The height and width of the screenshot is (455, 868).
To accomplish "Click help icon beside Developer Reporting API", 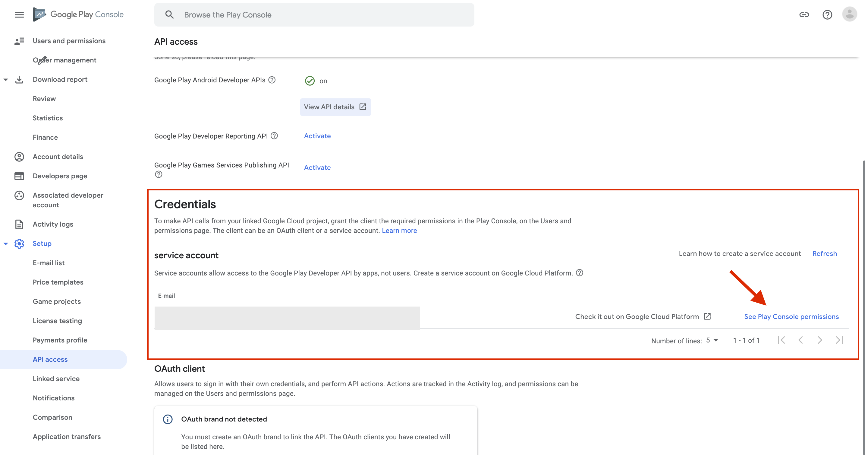I will [x=274, y=135].
